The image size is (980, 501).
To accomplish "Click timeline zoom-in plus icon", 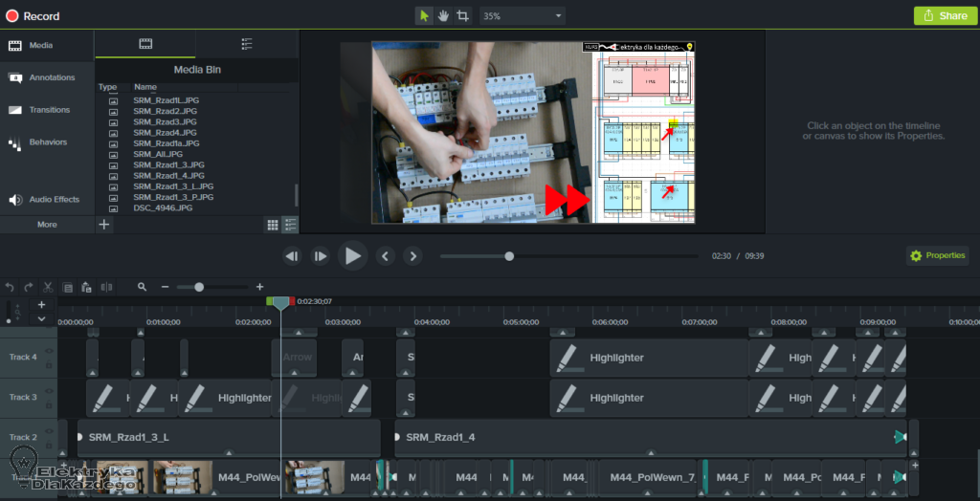I will pos(259,287).
